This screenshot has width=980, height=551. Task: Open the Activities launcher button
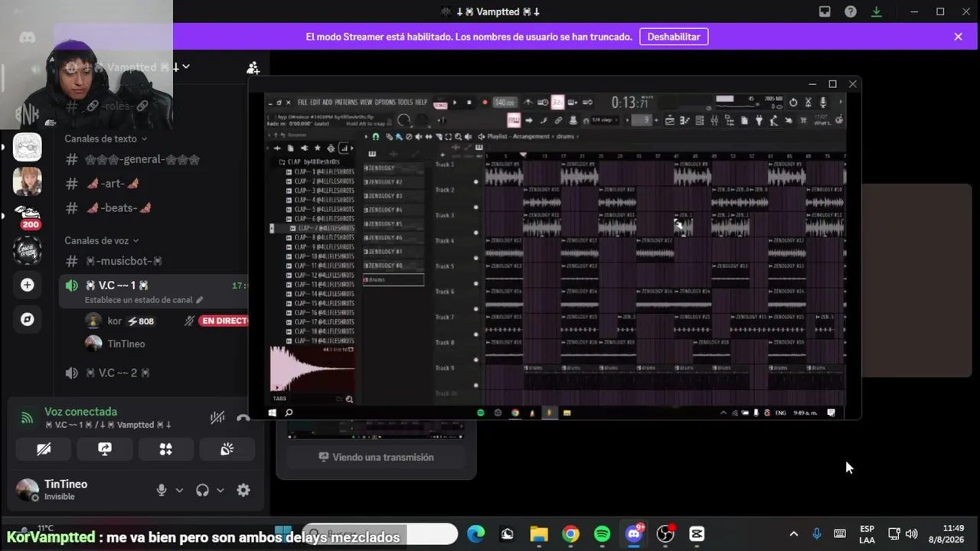coord(165,449)
